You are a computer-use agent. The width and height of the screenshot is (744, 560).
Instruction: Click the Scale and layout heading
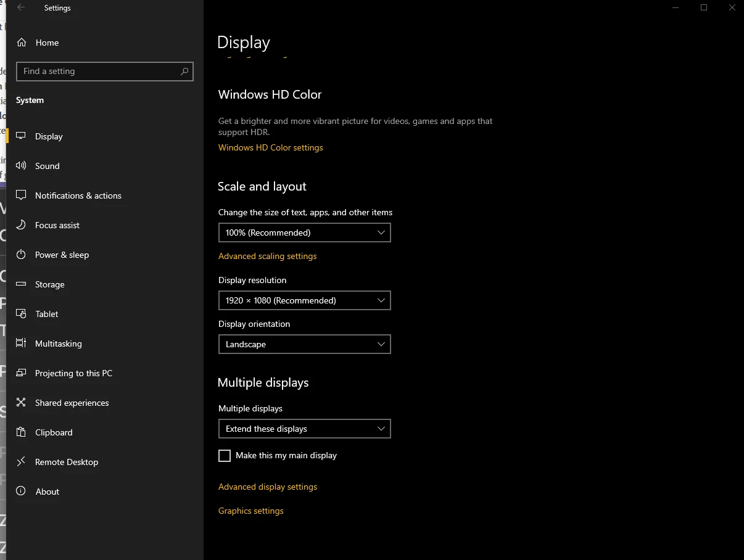(262, 186)
